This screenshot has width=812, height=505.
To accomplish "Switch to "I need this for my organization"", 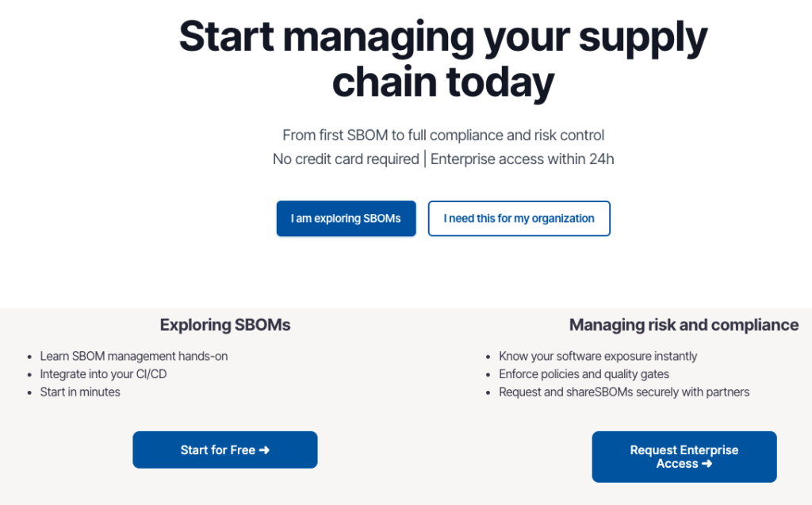I will pyautogui.click(x=519, y=219).
